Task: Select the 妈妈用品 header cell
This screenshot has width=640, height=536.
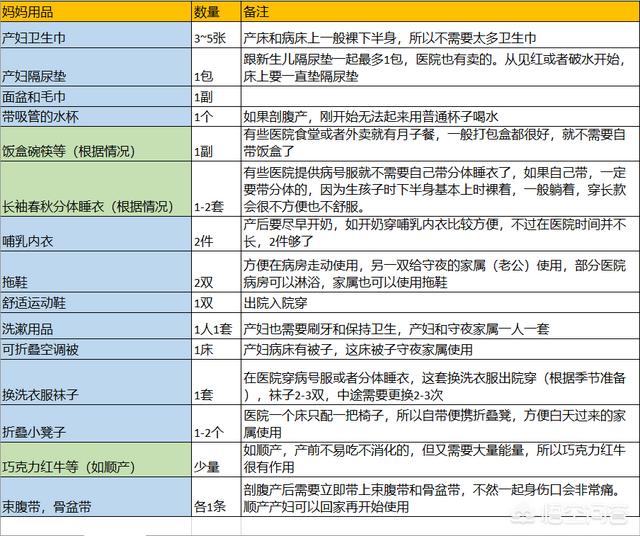Action: click(95, 13)
